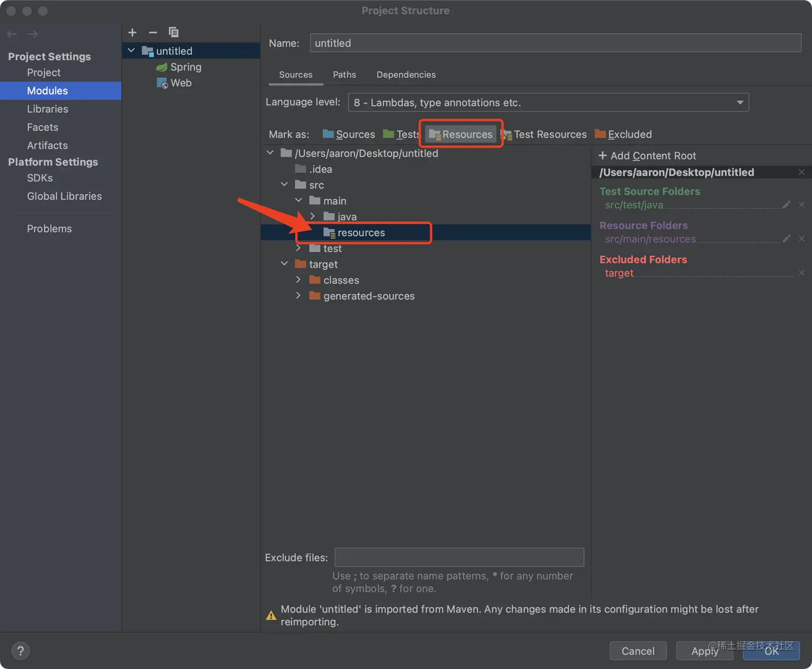Remove the target excluded folder entry

[x=801, y=273]
